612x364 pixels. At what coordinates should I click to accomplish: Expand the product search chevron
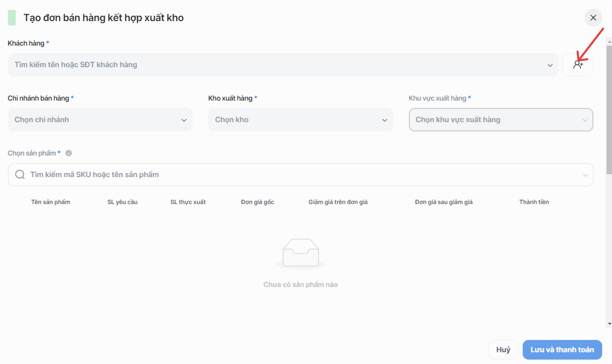[x=585, y=175]
